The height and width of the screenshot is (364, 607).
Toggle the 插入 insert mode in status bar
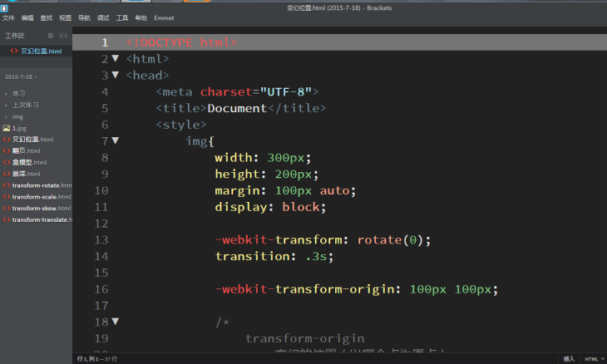(569, 358)
